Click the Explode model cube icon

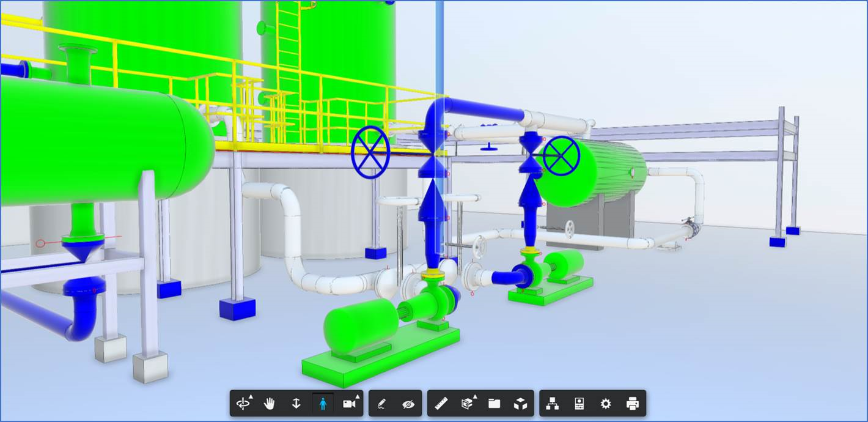pos(520,404)
